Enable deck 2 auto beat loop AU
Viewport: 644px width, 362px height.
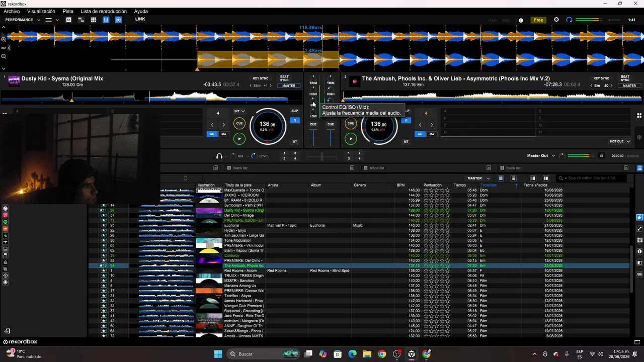click(x=420, y=134)
